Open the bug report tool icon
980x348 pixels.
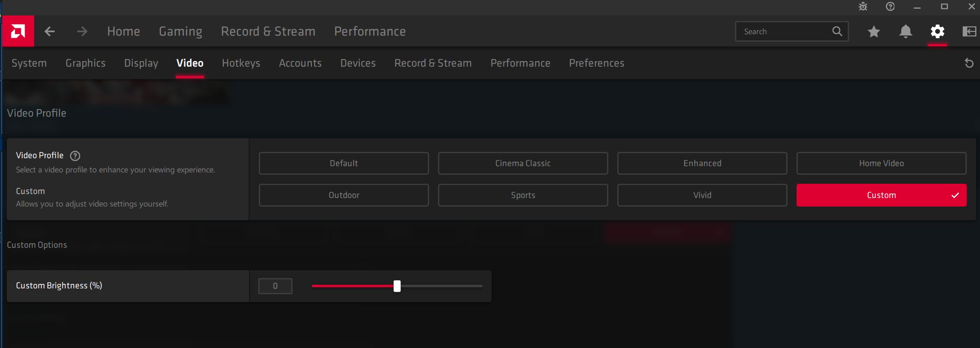pyautogui.click(x=863, y=7)
